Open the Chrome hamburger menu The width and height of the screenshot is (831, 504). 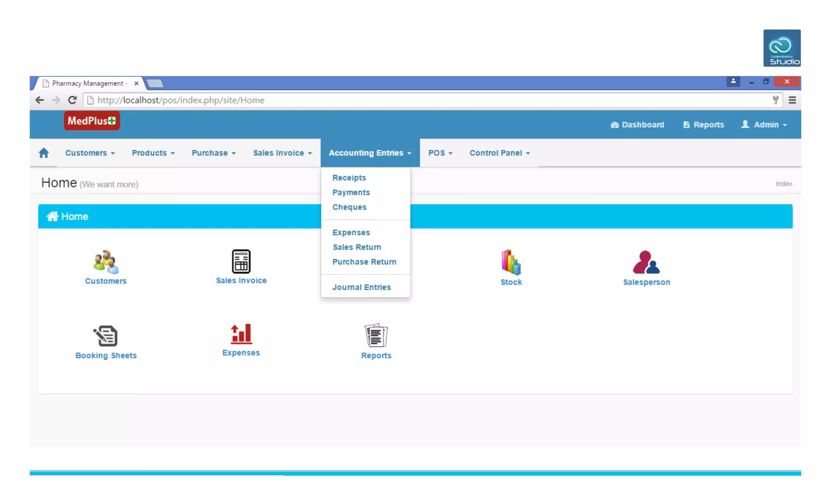click(x=792, y=100)
